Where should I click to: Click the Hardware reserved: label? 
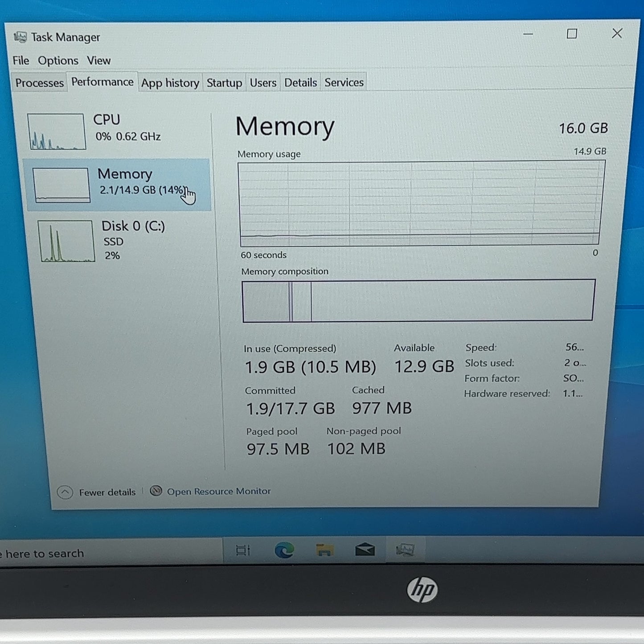pos(507,394)
